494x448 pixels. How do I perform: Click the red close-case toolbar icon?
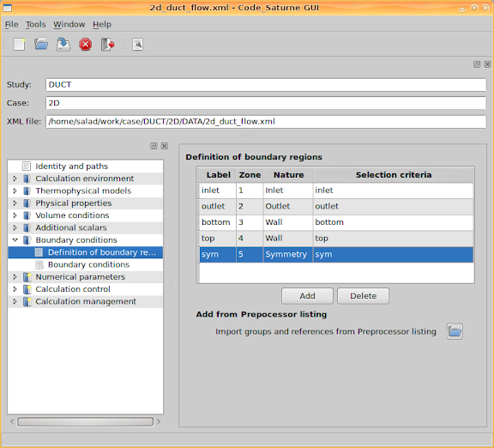click(x=86, y=45)
